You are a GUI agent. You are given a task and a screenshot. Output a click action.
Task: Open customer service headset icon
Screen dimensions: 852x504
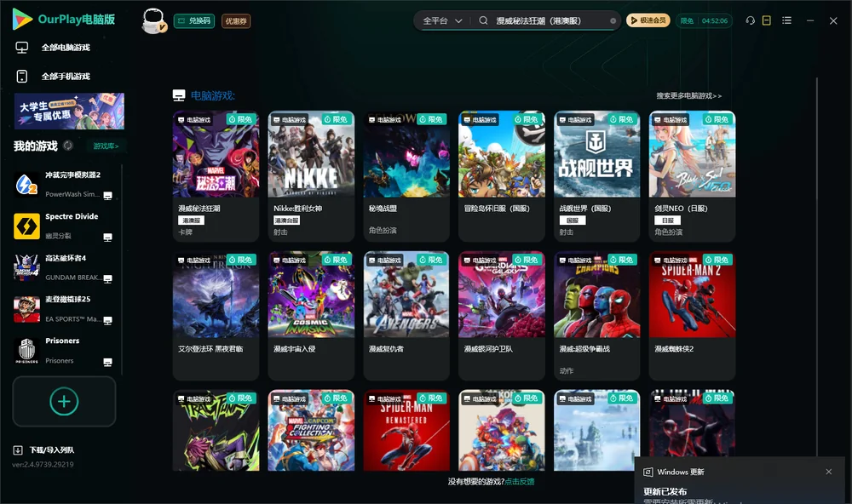tap(750, 20)
